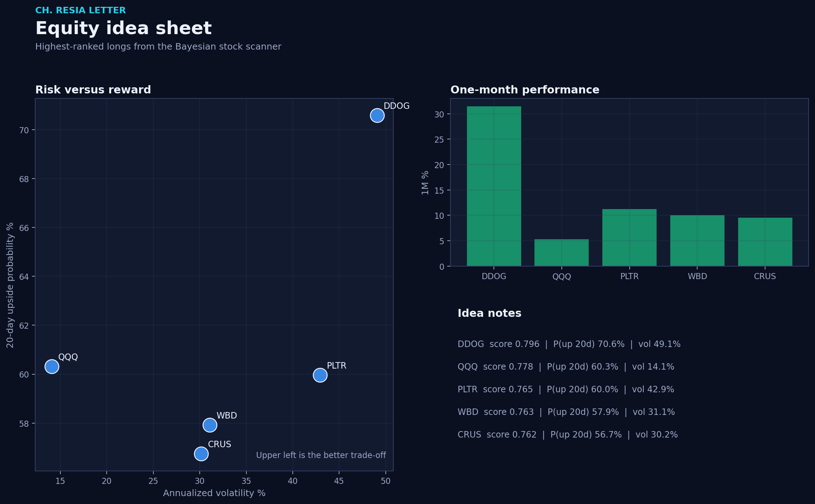Click the PLTR scatter point

[x=320, y=375]
